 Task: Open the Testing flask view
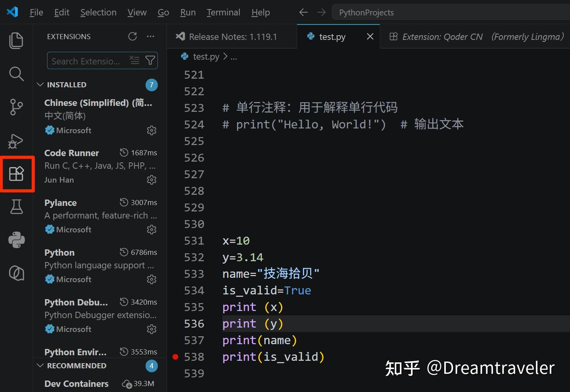(17, 206)
